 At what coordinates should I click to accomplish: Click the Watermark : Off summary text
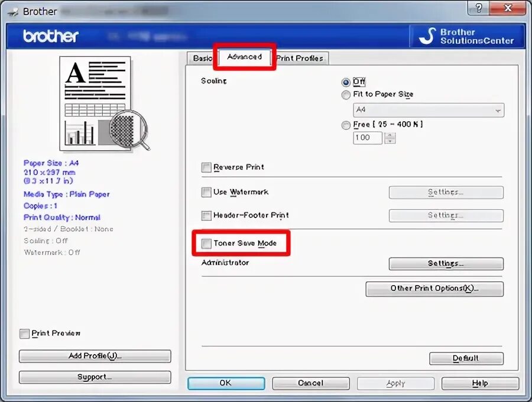pyautogui.click(x=52, y=252)
